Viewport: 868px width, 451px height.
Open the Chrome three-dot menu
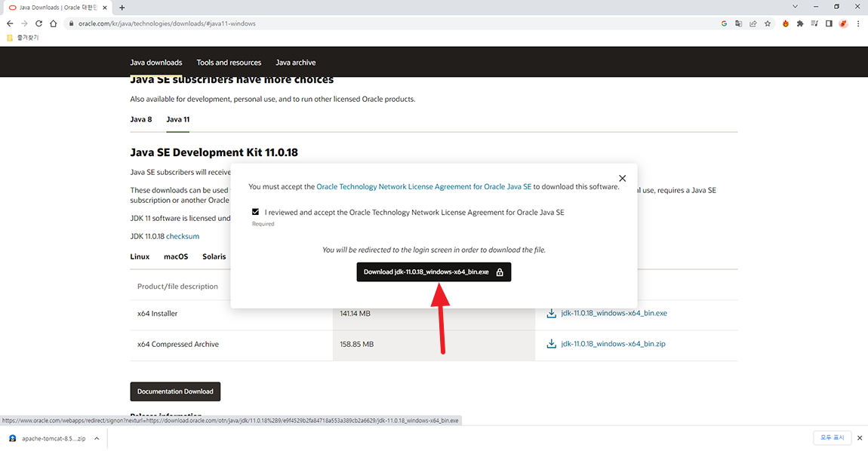point(858,24)
